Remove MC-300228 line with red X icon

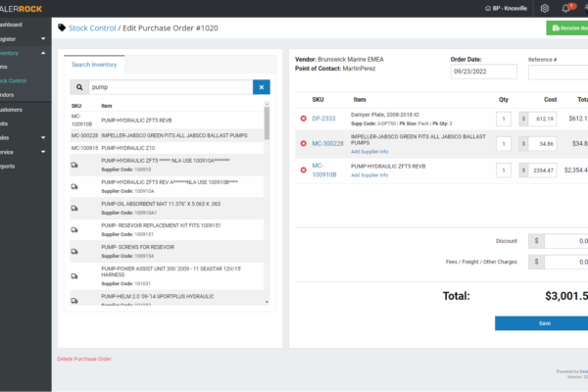(304, 144)
